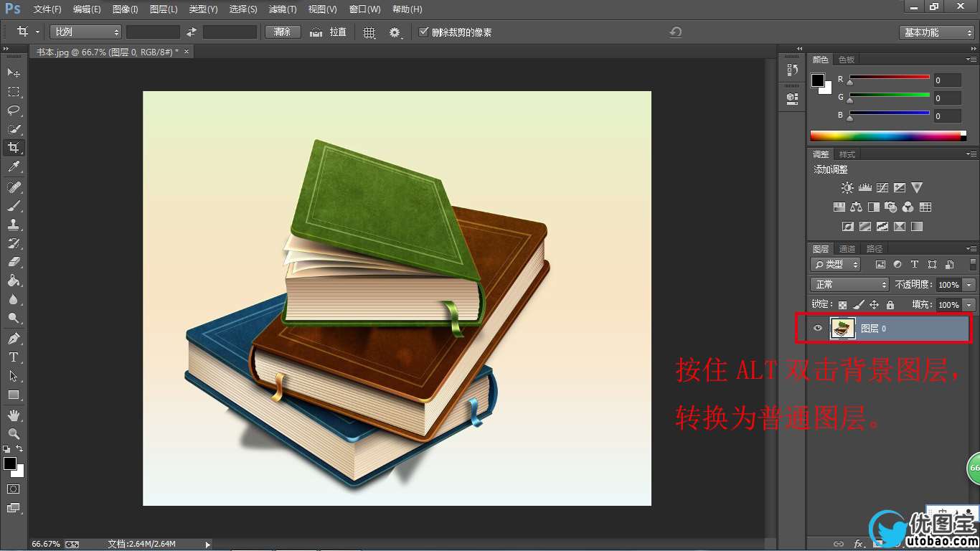The image size is (980, 551).
Task: Open the 基本功能 workspace dropdown
Action: pos(937,32)
